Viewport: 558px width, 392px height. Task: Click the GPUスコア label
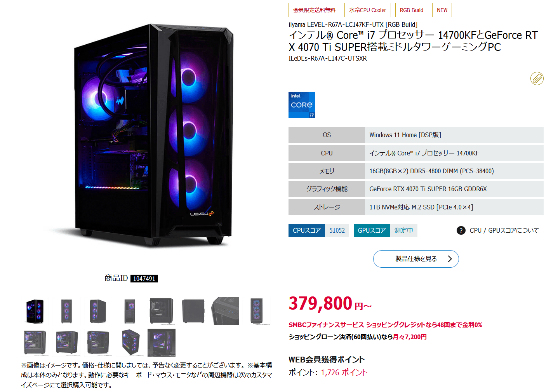(372, 230)
